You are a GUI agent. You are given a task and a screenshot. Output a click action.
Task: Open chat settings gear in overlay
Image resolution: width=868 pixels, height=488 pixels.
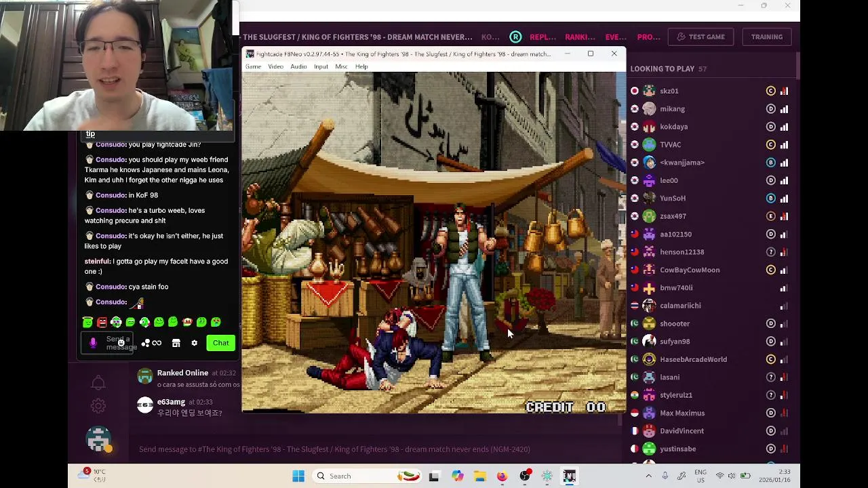194,343
